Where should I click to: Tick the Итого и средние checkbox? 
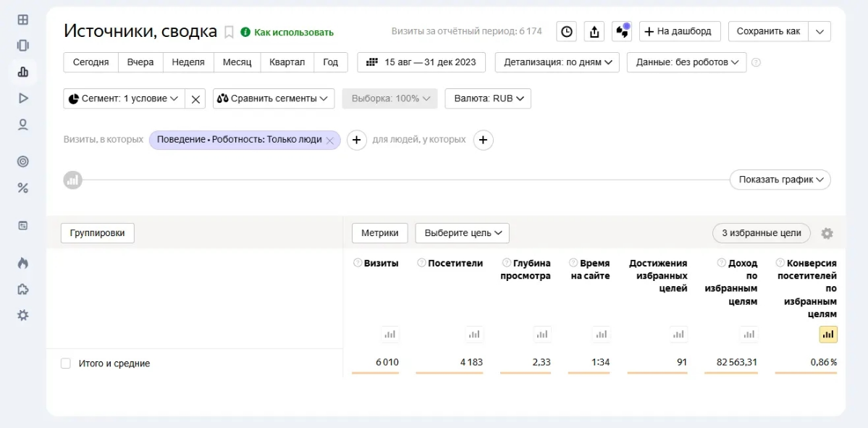click(x=66, y=364)
